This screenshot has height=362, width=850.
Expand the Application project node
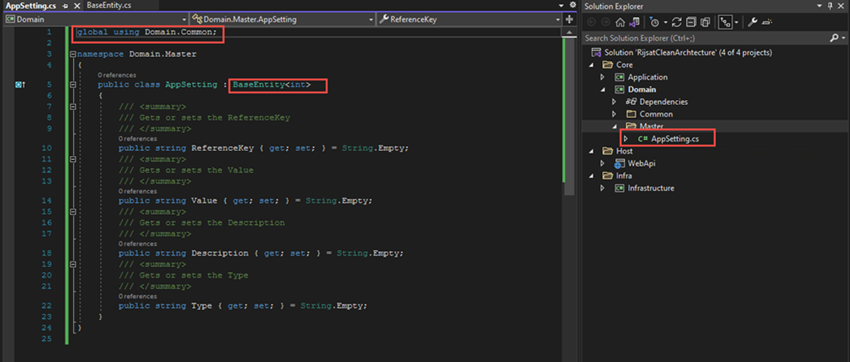[x=603, y=77]
